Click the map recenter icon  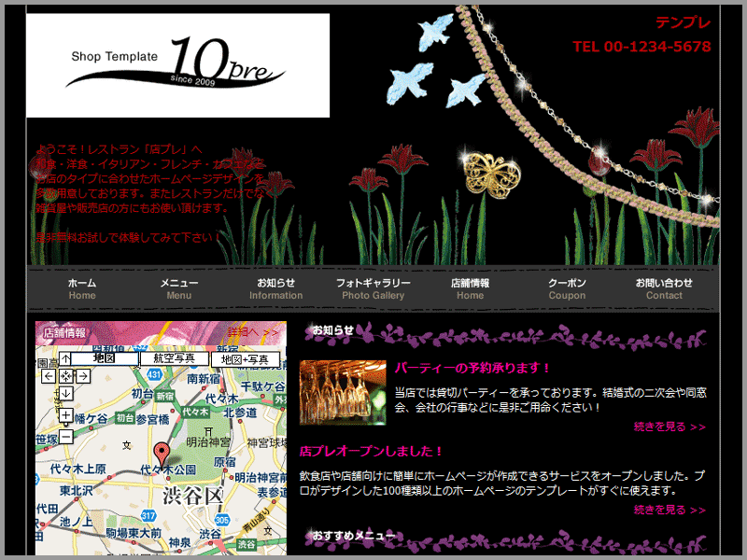(x=66, y=376)
